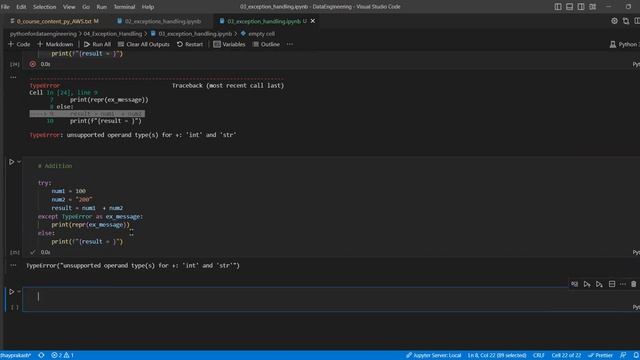This screenshot has width=640, height=360.
Task: Toggle secondary side bar layout icon
Action: [581, 7]
